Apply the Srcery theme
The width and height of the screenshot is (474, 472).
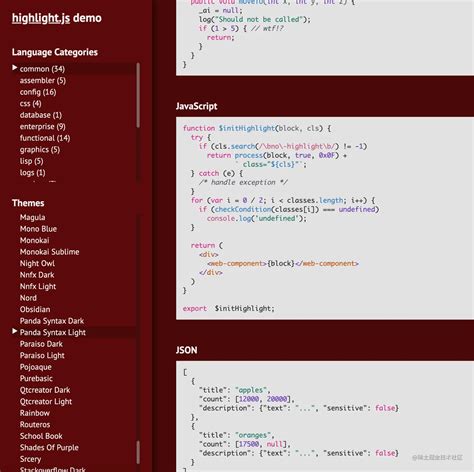point(30,459)
